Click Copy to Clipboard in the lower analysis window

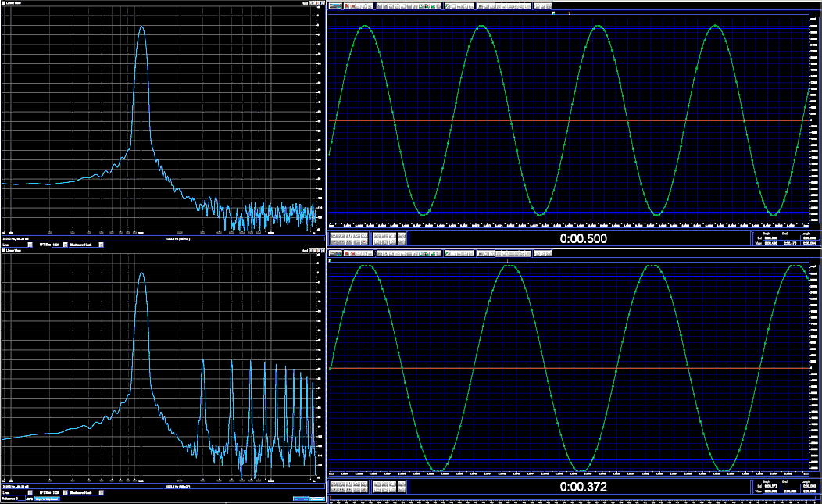[47, 499]
